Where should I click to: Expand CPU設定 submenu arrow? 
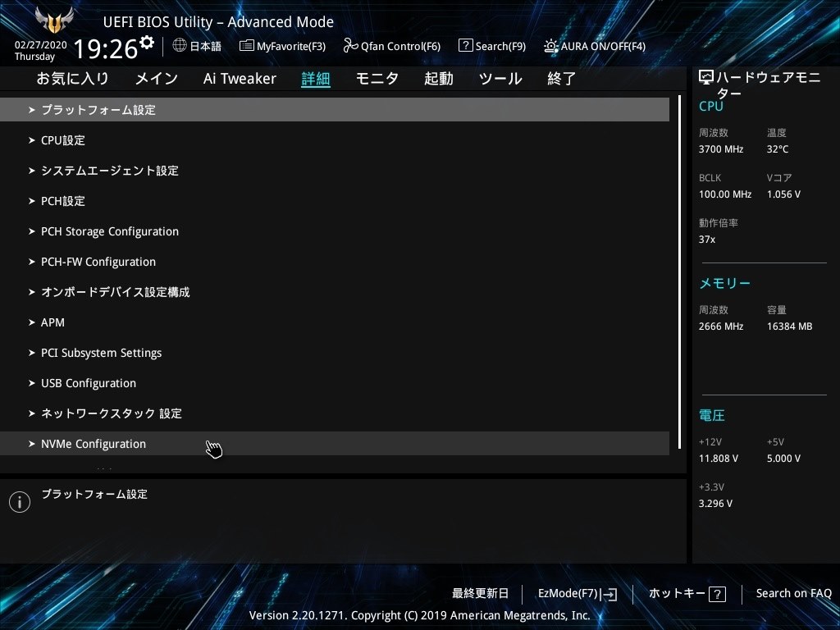[32, 140]
